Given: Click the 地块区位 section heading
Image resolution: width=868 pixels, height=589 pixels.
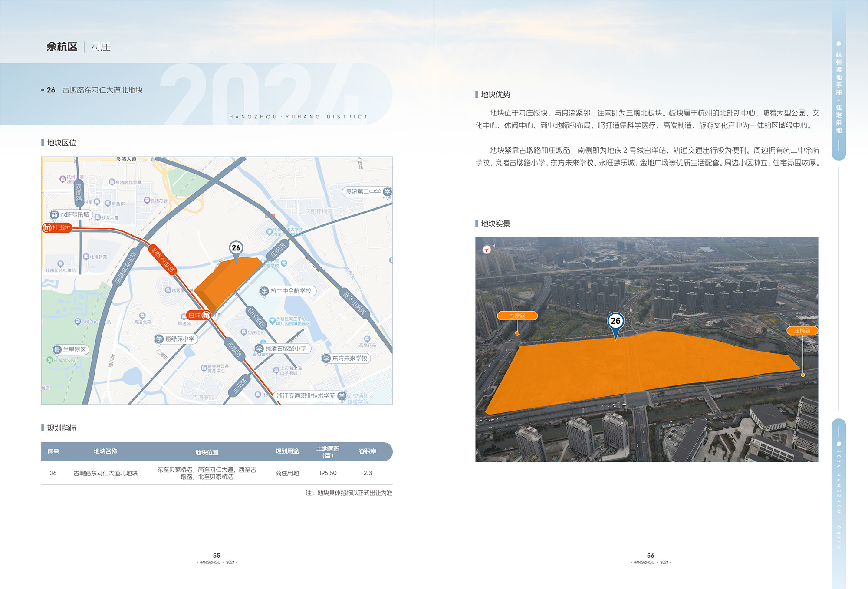Looking at the screenshot, I should (x=62, y=142).
